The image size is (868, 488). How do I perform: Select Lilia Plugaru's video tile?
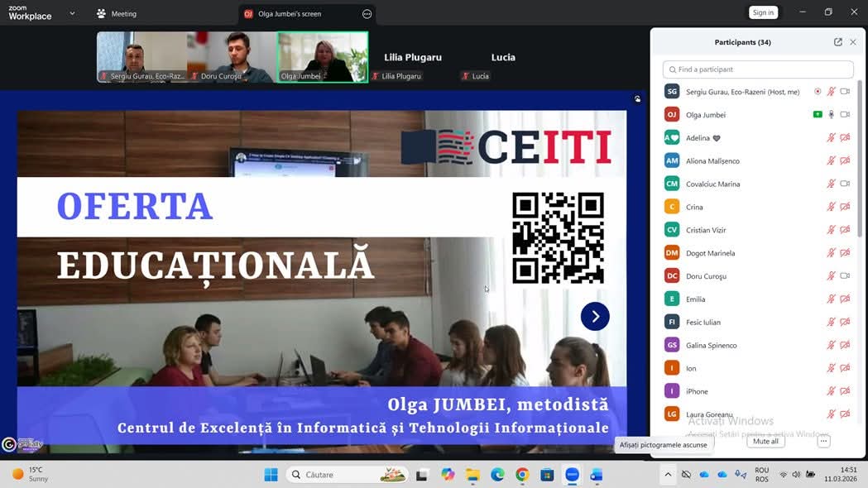(413, 57)
